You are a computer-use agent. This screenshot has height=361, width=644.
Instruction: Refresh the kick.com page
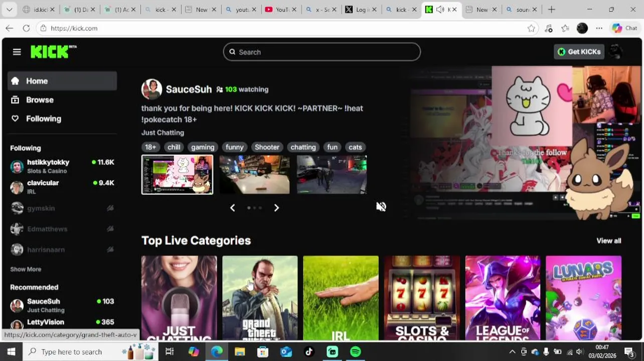pyautogui.click(x=26, y=28)
